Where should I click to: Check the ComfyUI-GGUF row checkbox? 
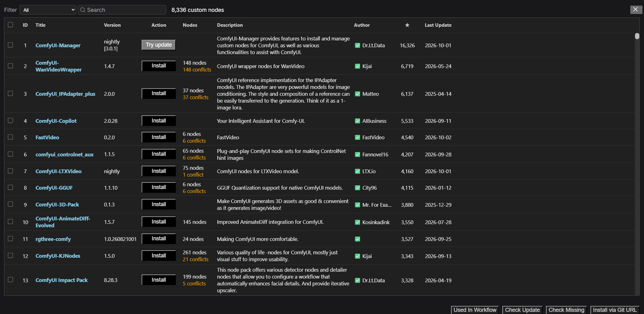click(11, 187)
